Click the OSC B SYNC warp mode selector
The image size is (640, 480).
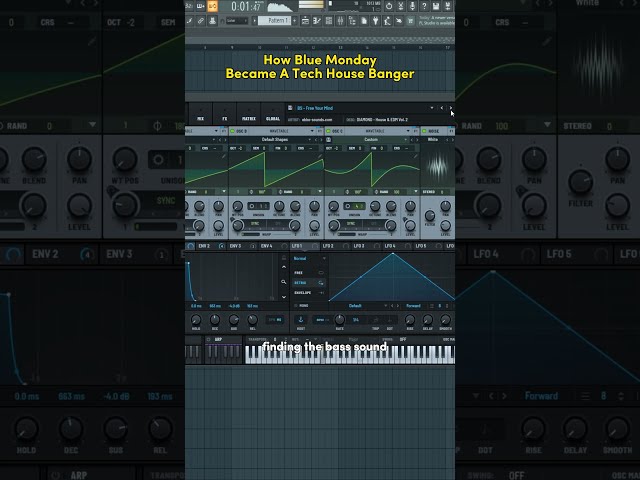point(255,224)
